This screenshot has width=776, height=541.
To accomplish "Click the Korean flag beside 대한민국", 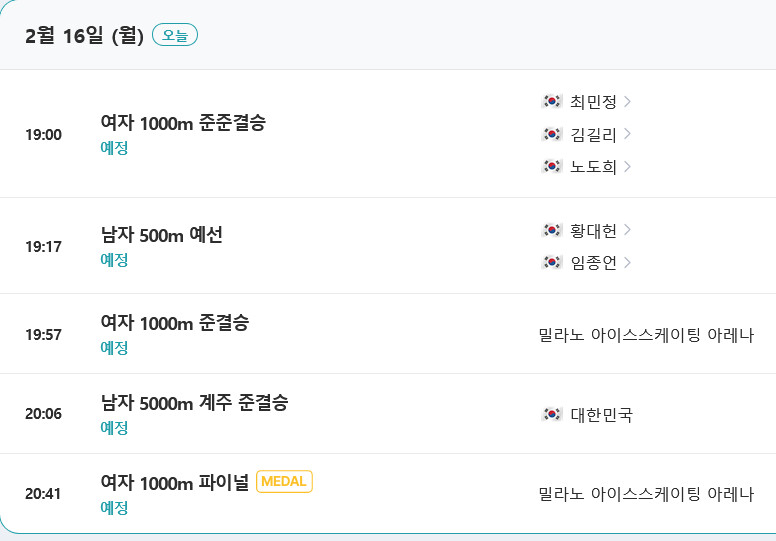I will (x=551, y=414).
